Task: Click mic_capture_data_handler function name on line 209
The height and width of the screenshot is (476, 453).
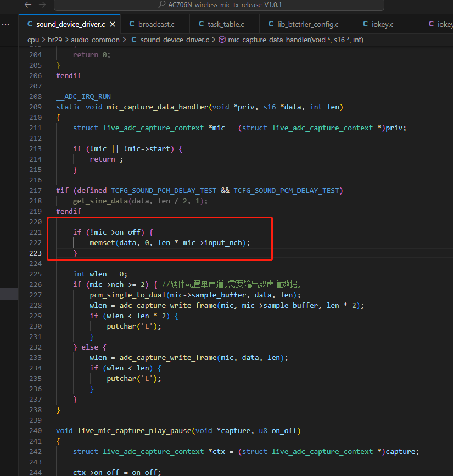Action: [x=158, y=107]
